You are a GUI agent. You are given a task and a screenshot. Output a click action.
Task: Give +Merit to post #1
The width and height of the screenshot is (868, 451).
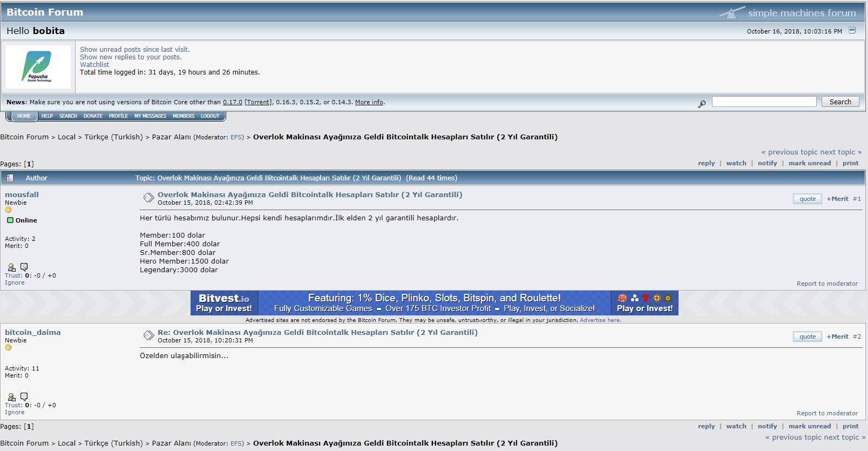tap(837, 199)
